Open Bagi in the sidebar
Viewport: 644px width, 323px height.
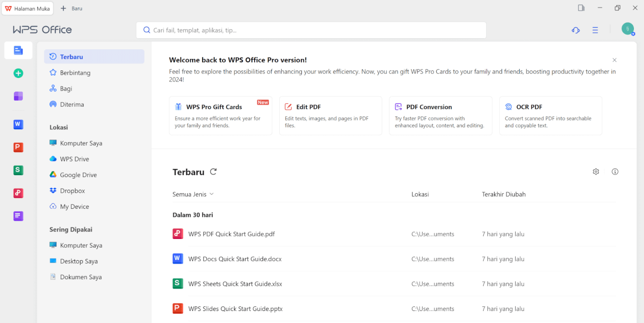point(94,89)
